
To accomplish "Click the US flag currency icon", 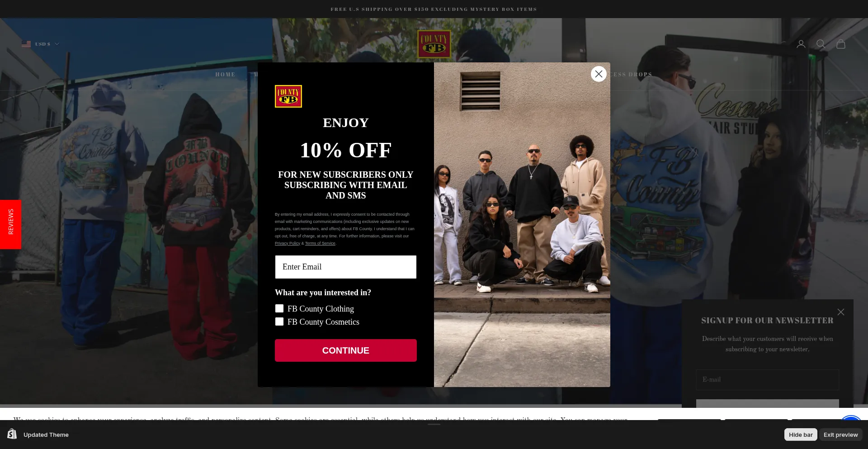I will pyautogui.click(x=26, y=44).
